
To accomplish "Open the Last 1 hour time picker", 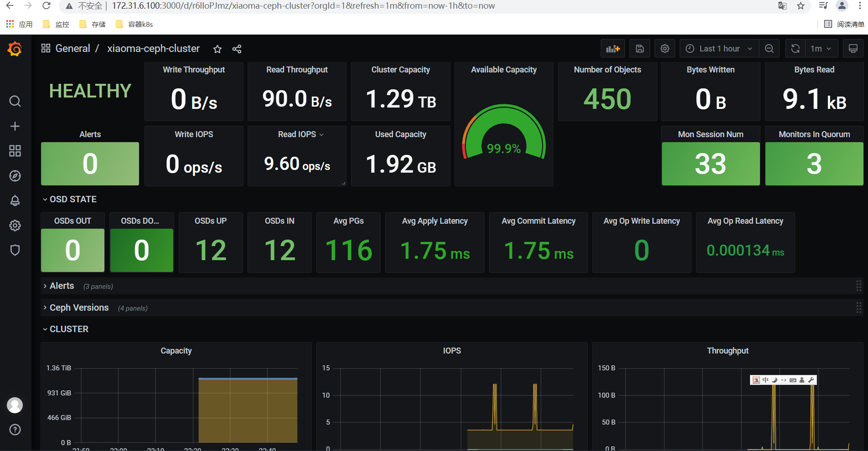I will click(719, 49).
